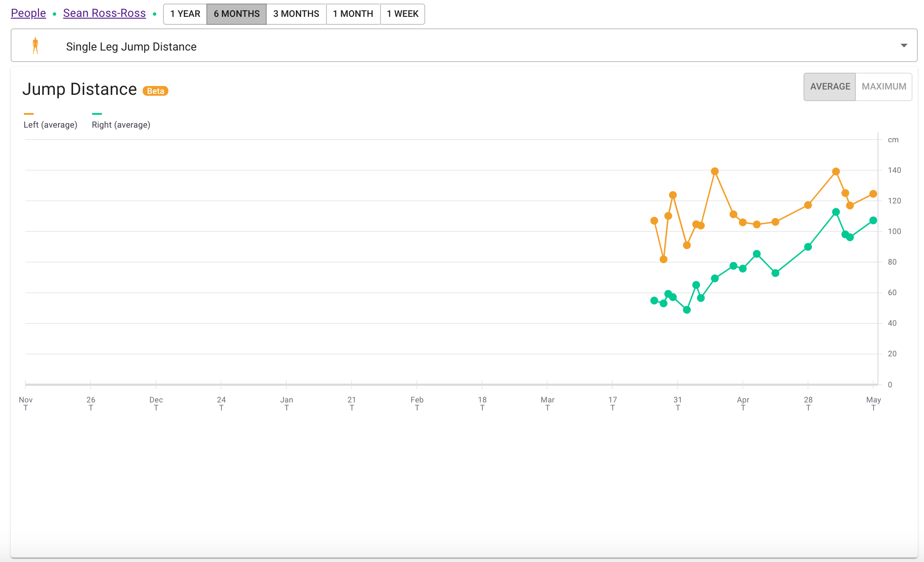Click the Beta badge next to Jump Distance
Screen dimensions: 924x562
click(x=155, y=91)
